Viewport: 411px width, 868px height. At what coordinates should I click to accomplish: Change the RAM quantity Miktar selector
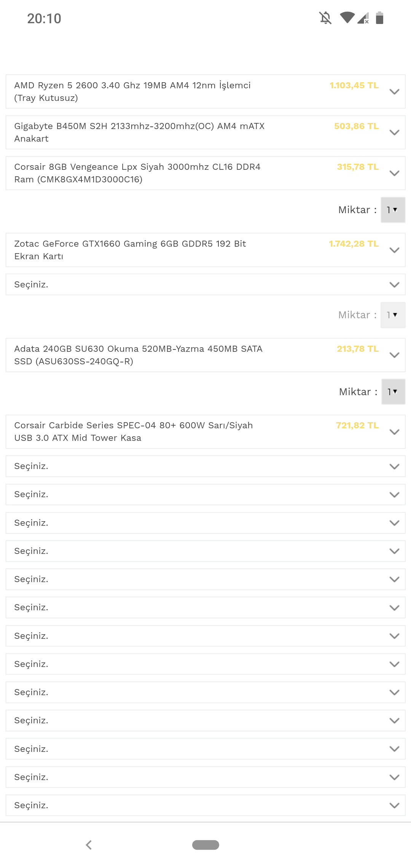click(x=393, y=210)
